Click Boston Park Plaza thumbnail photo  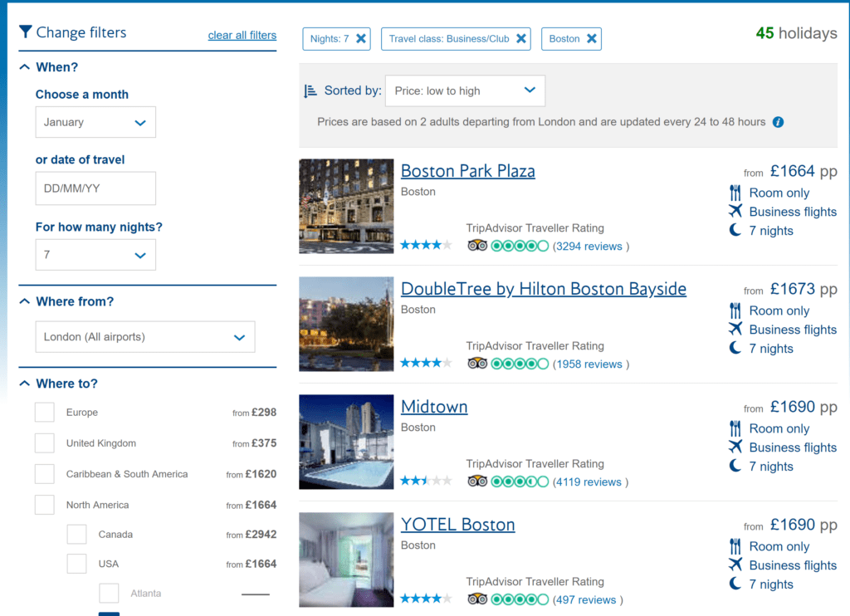[x=346, y=206]
